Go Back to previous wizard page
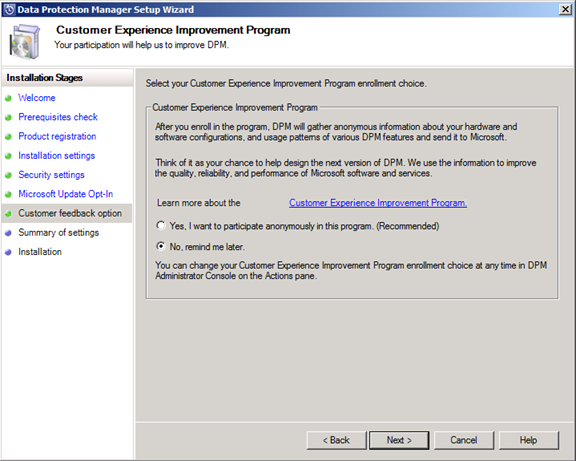576x461 pixels. click(x=336, y=440)
